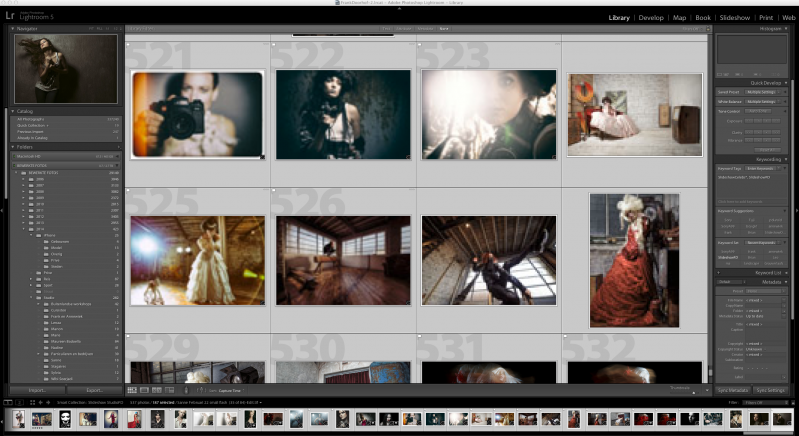Click the Sync Settings button

click(770, 390)
